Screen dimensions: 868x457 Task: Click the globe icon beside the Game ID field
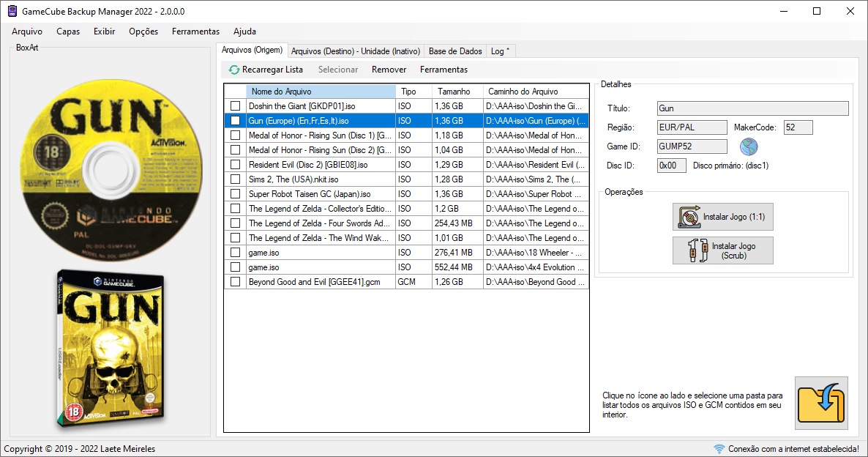pyautogui.click(x=749, y=146)
